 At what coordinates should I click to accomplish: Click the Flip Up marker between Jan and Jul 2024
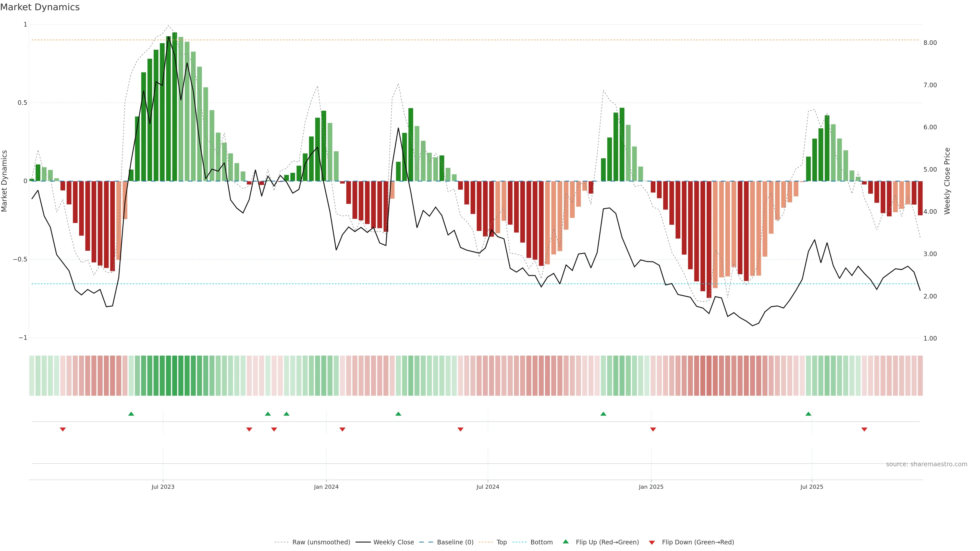coord(398,414)
